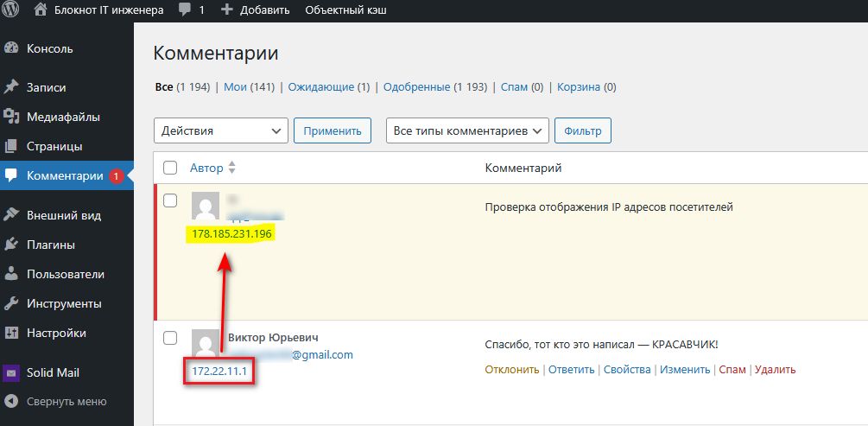Click the comment bubble icon in admin bar
Image resolution: width=868 pixels, height=426 pixels.
[184, 10]
